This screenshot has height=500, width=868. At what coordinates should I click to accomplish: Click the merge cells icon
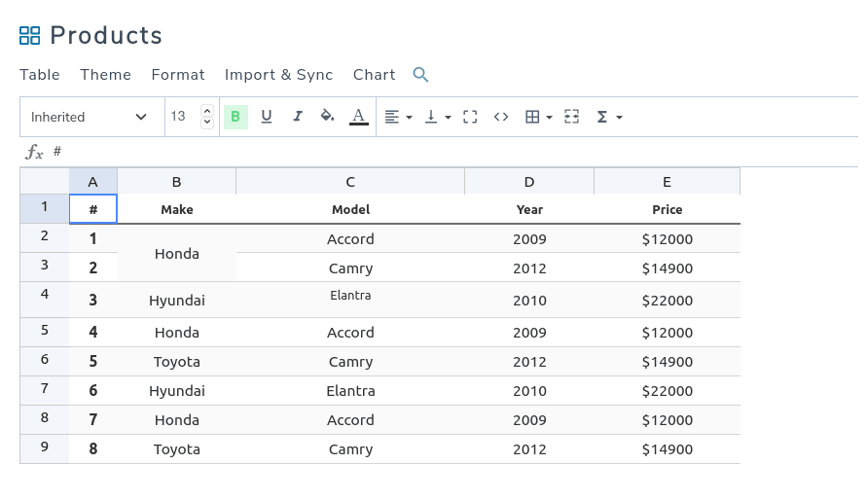click(x=572, y=117)
